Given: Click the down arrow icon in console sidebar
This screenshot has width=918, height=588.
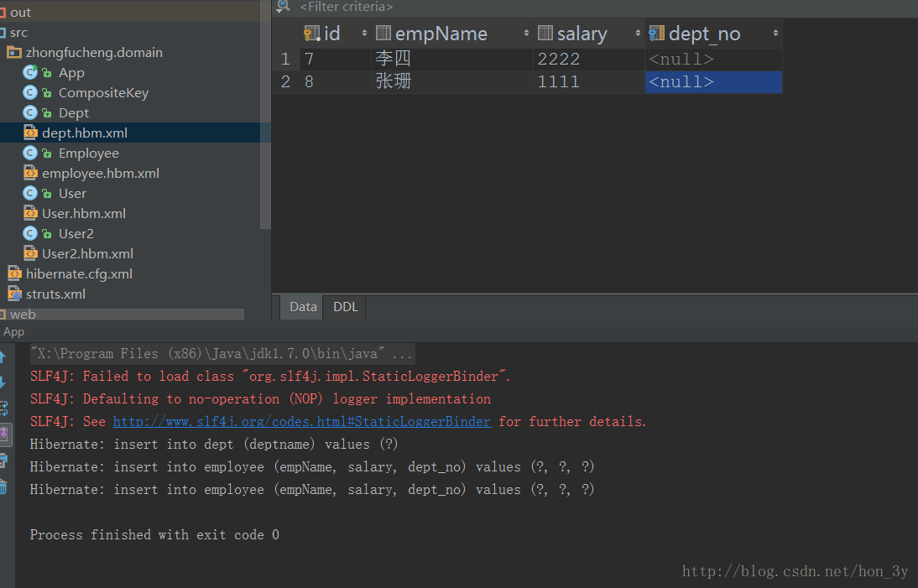Looking at the screenshot, I should 3,383.
